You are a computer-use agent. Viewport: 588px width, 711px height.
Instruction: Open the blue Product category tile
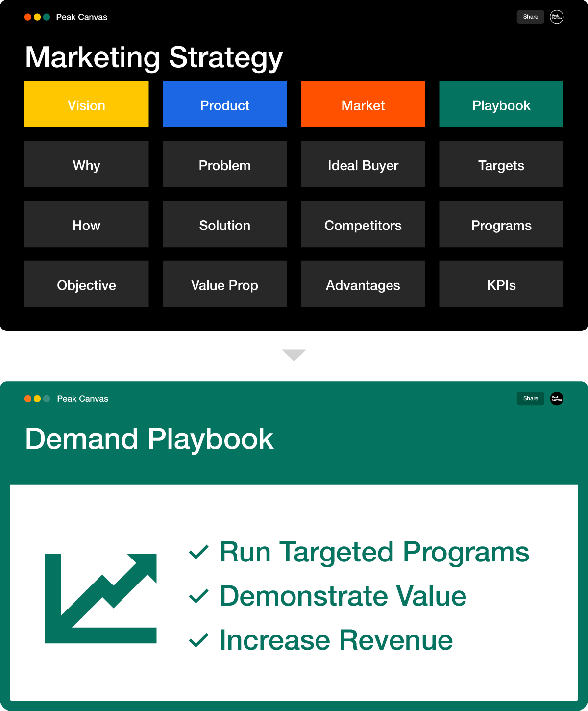click(x=225, y=104)
